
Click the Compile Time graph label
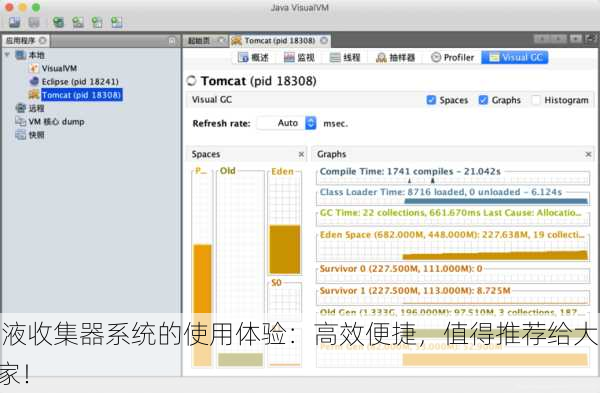pos(410,171)
